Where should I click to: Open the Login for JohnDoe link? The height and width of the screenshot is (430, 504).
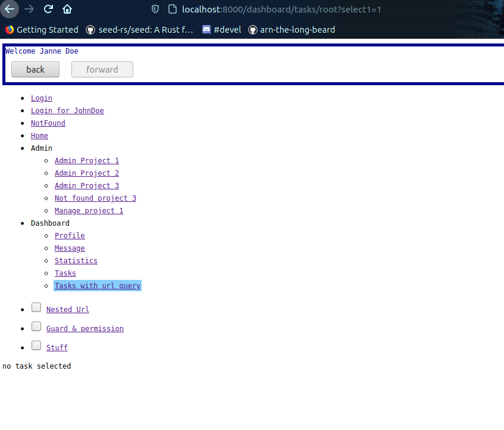(x=67, y=111)
